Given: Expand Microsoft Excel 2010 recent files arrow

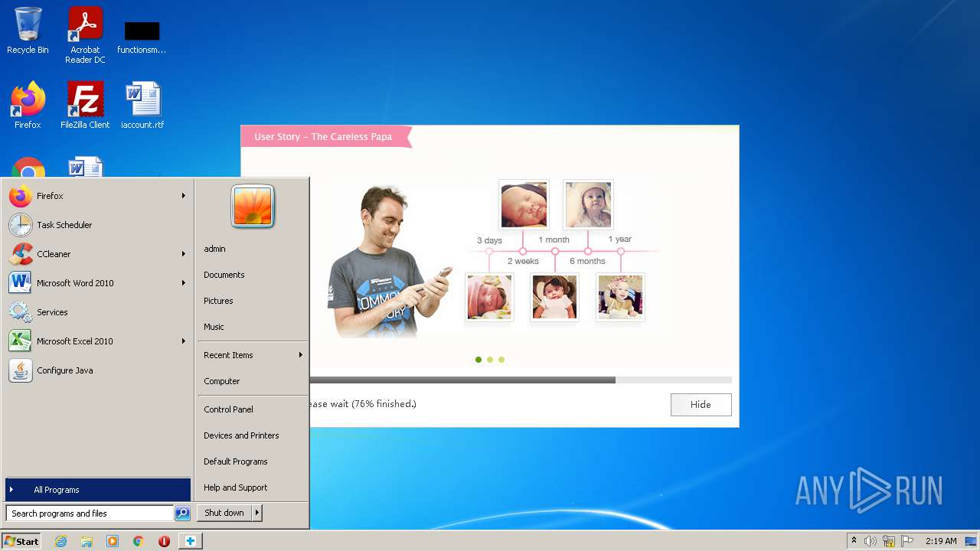Looking at the screenshot, I should (184, 341).
